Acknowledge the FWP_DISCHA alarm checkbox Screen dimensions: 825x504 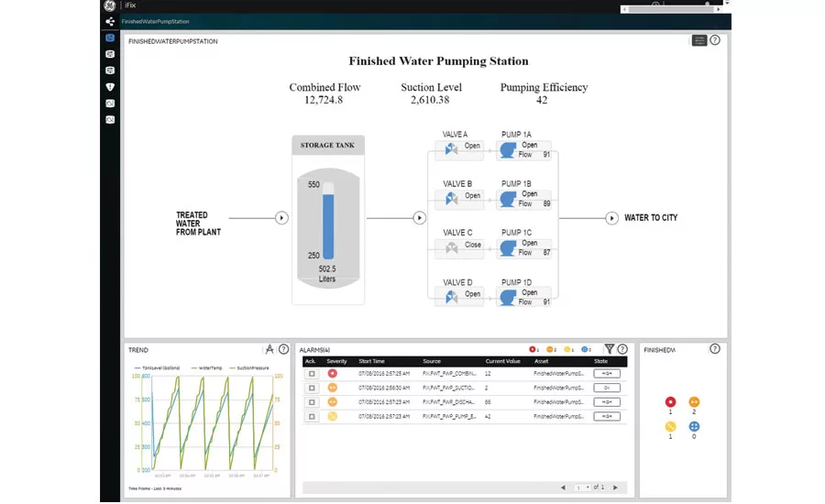click(312, 402)
